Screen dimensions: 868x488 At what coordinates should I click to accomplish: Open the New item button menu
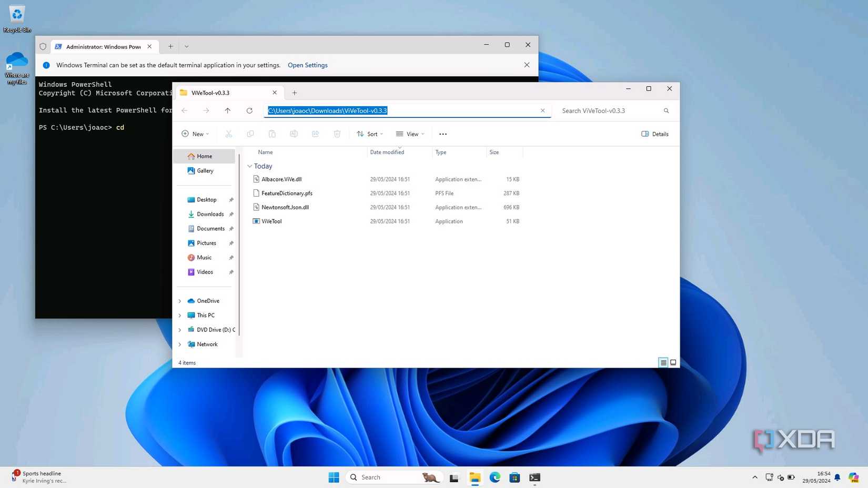click(x=195, y=134)
